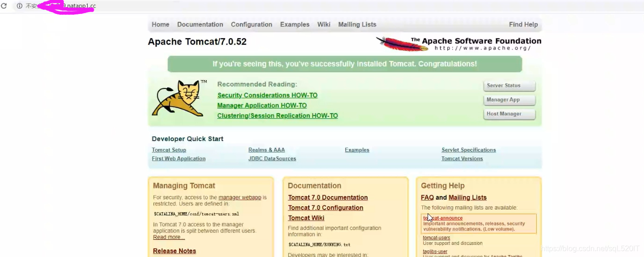Open the Realms & AAA link

[267, 150]
